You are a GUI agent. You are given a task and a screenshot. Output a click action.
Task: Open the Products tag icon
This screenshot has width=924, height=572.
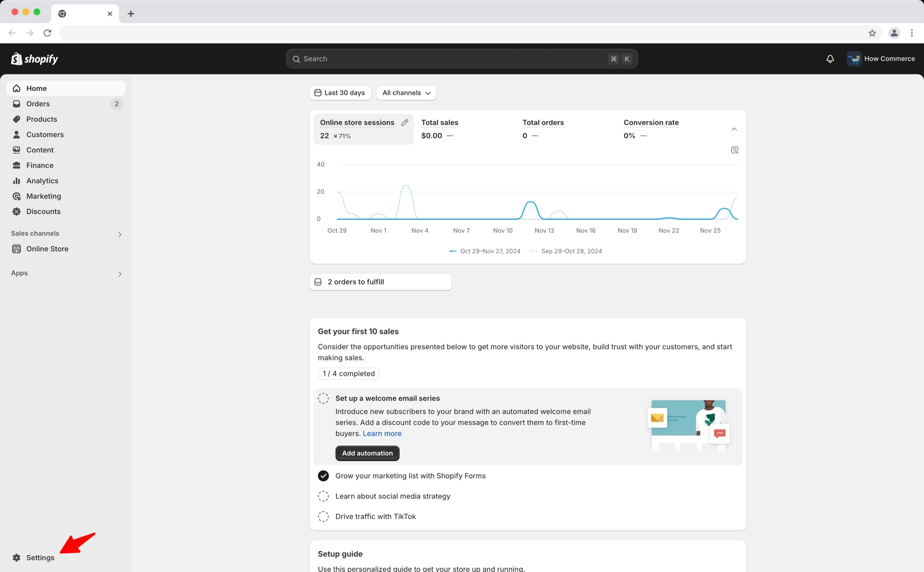(x=17, y=119)
